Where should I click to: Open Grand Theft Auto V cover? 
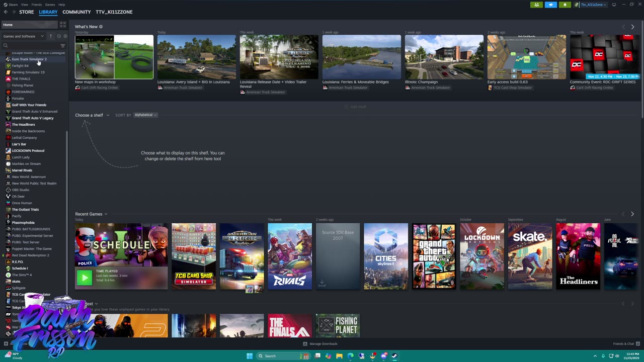tap(434, 256)
